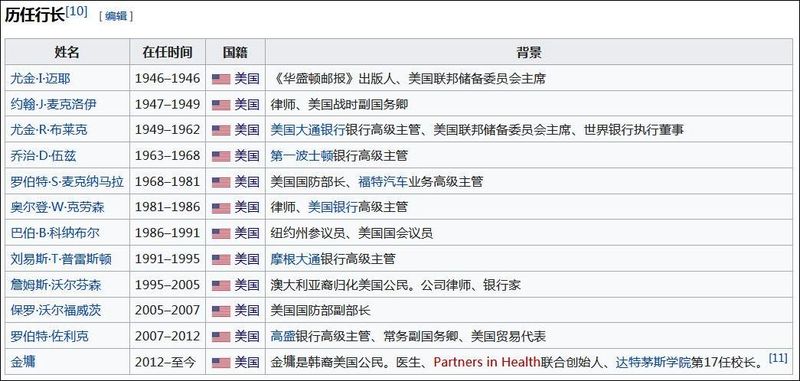Open footnote reference [10] beside heading

77,11
